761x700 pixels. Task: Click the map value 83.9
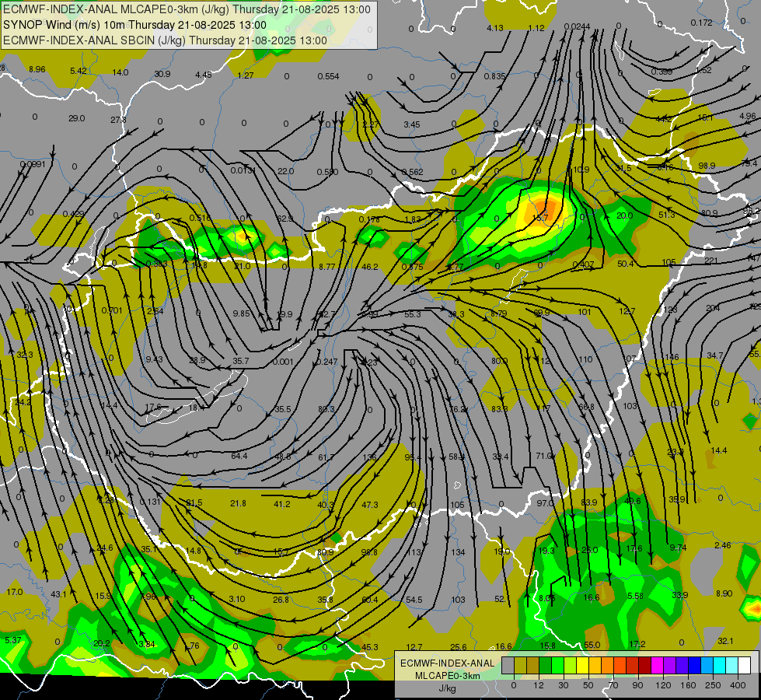(x=588, y=502)
